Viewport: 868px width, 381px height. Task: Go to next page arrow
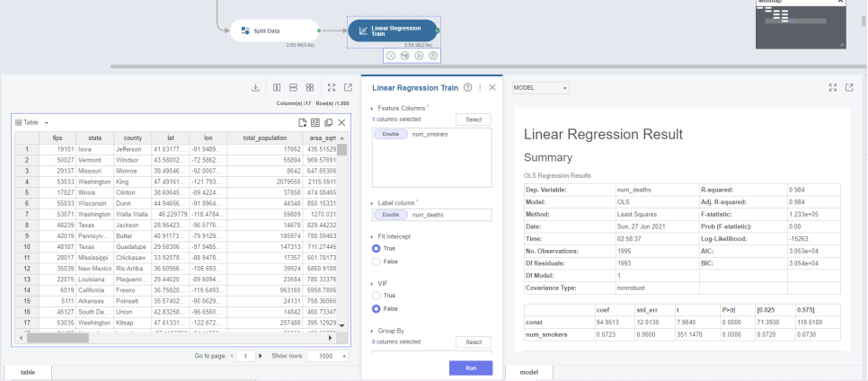tap(261, 356)
